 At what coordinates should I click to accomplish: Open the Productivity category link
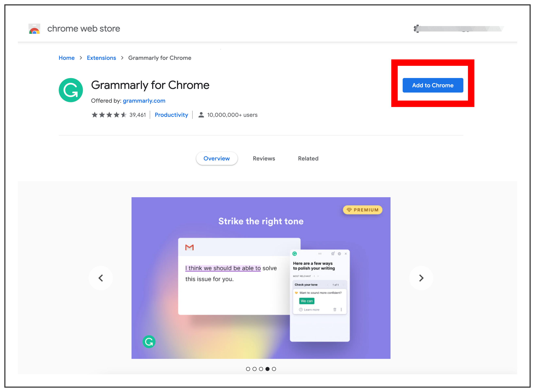[171, 115]
